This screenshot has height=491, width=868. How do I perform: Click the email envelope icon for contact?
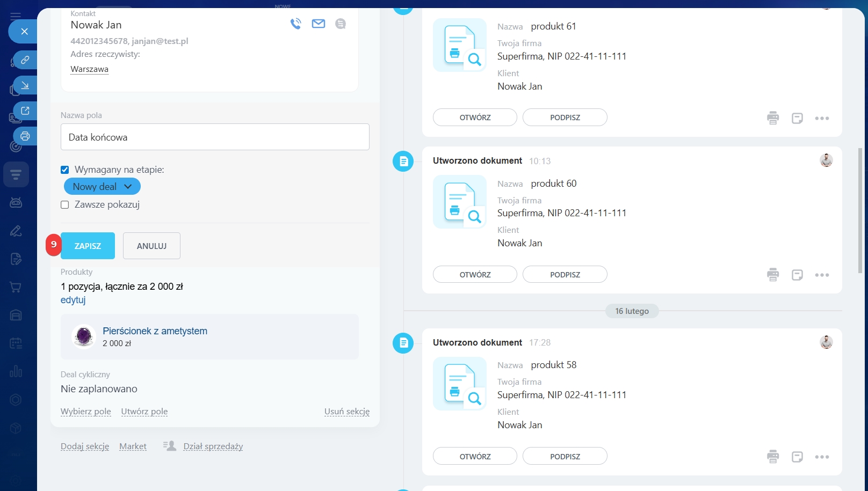(319, 24)
